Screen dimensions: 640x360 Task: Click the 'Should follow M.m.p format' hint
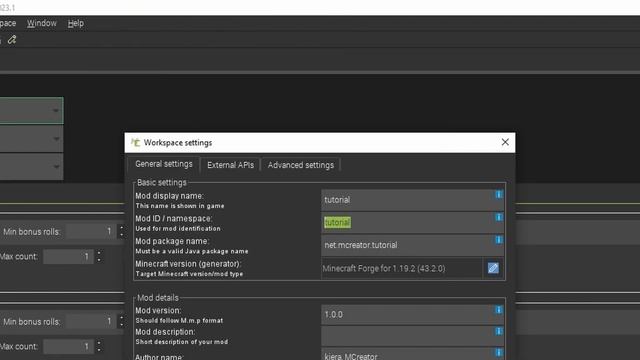(x=179, y=321)
